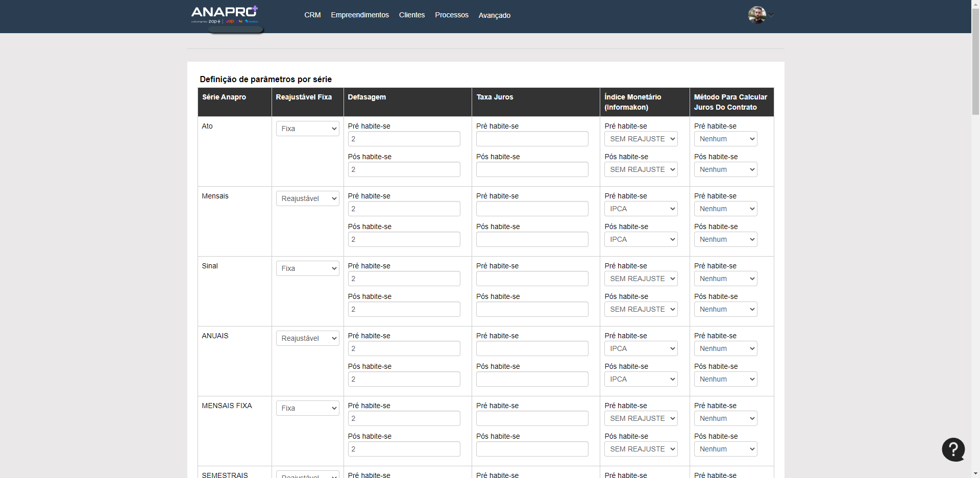980x478 pixels.
Task: Open Mensais pós habite-se IPCA index dropdown
Action: [641, 239]
